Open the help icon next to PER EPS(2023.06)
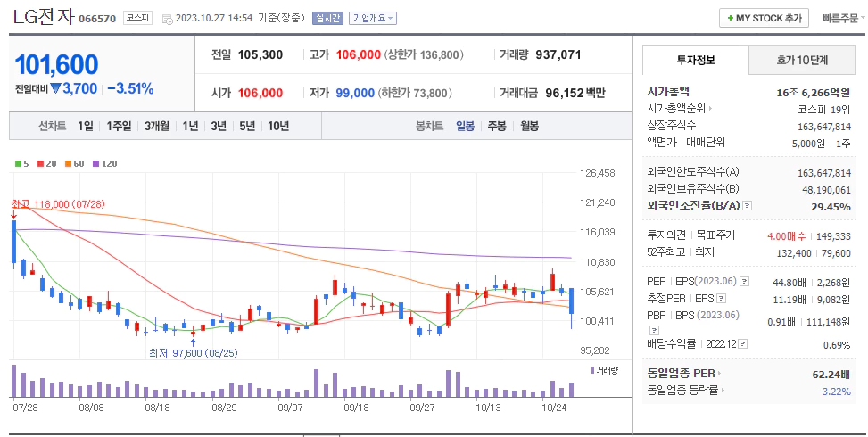 pos(745,282)
